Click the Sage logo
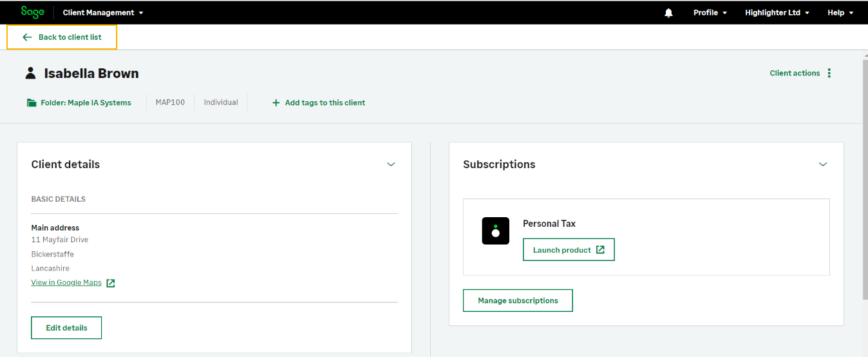Image resolution: width=868 pixels, height=357 pixels. click(32, 12)
